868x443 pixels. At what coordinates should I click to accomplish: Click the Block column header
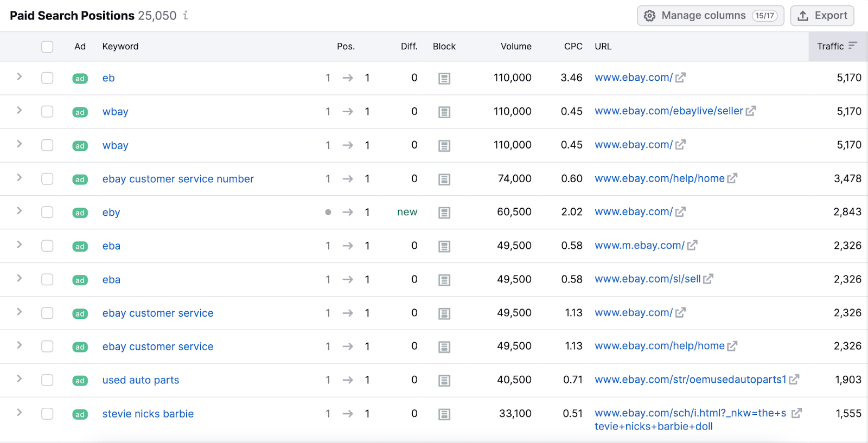444,47
